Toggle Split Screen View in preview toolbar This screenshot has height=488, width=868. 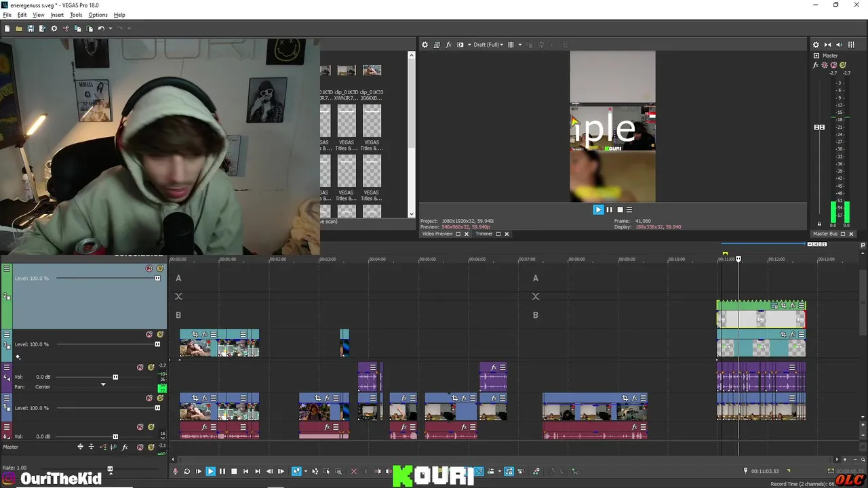pyautogui.click(x=460, y=45)
